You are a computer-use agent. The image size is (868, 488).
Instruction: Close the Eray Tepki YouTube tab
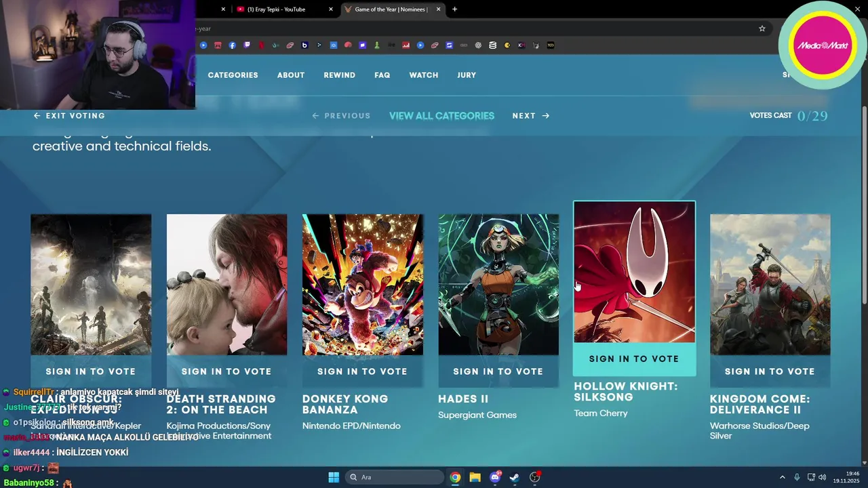[x=331, y=9]
